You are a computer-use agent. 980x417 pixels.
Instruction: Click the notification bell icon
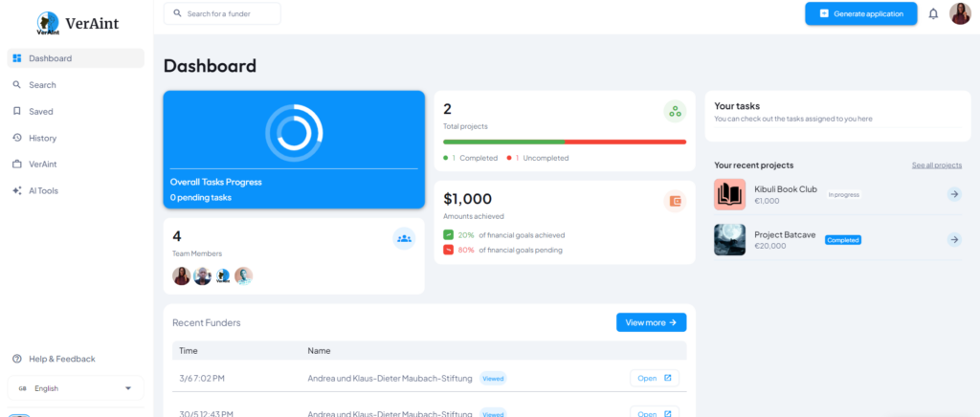(933, 13)
